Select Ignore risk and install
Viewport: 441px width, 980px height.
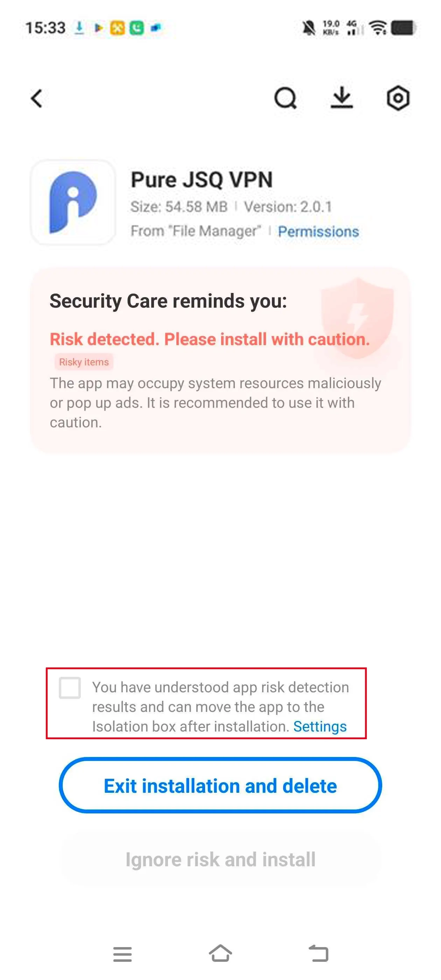[220, 859]
